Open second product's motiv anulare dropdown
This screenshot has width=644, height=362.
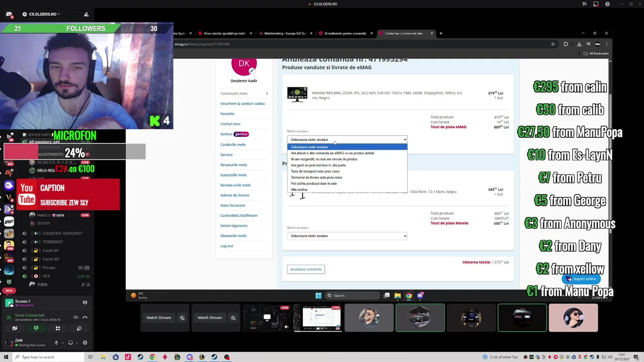[347, 236]
